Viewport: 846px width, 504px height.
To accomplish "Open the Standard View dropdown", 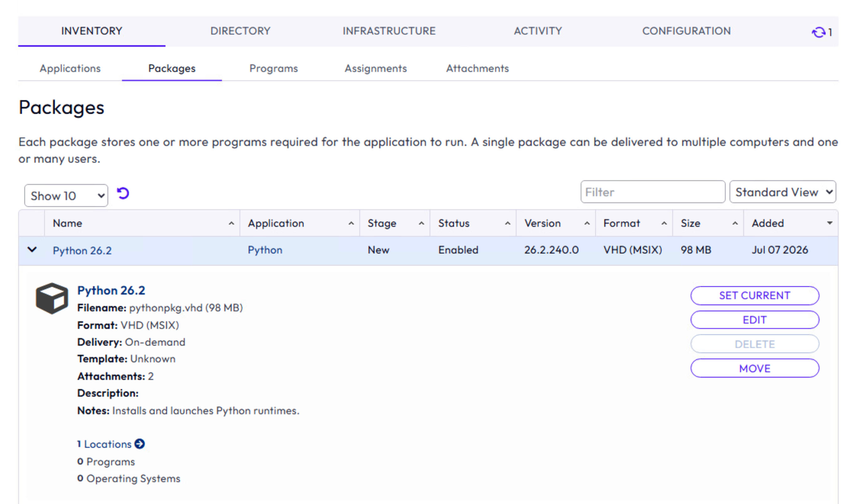I will [x=783, y=192].
